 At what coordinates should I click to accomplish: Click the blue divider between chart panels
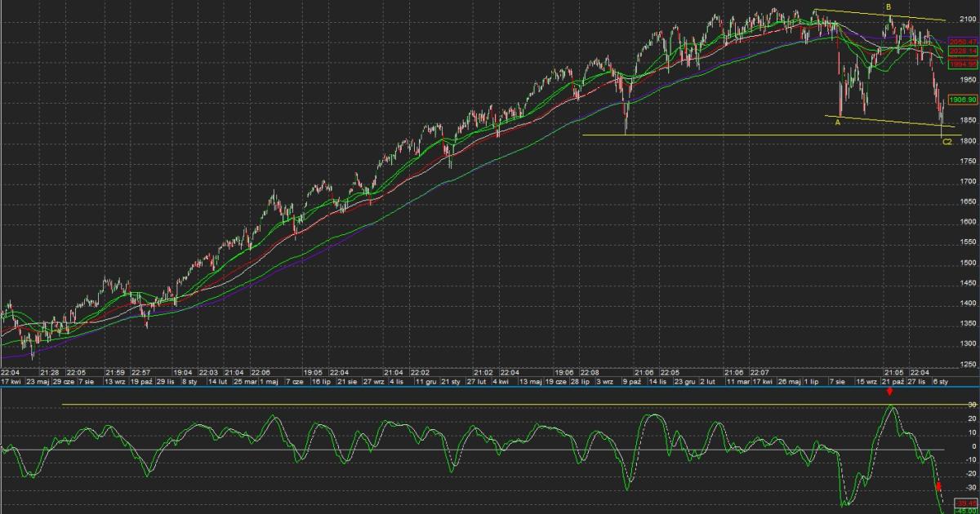[490, 387]
